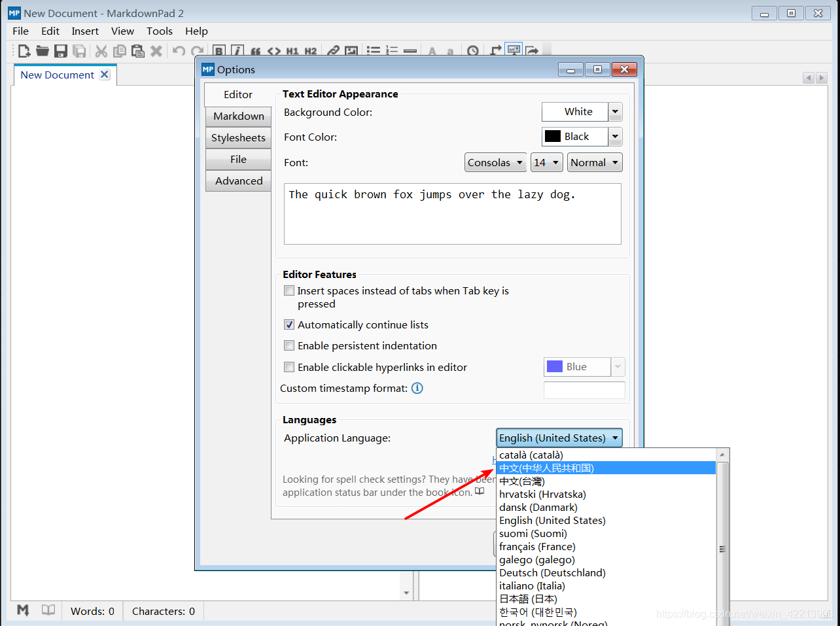This screenshot has height=626, width=840.
Task: Open the Tools menu
Action: [x=160, y=31]
